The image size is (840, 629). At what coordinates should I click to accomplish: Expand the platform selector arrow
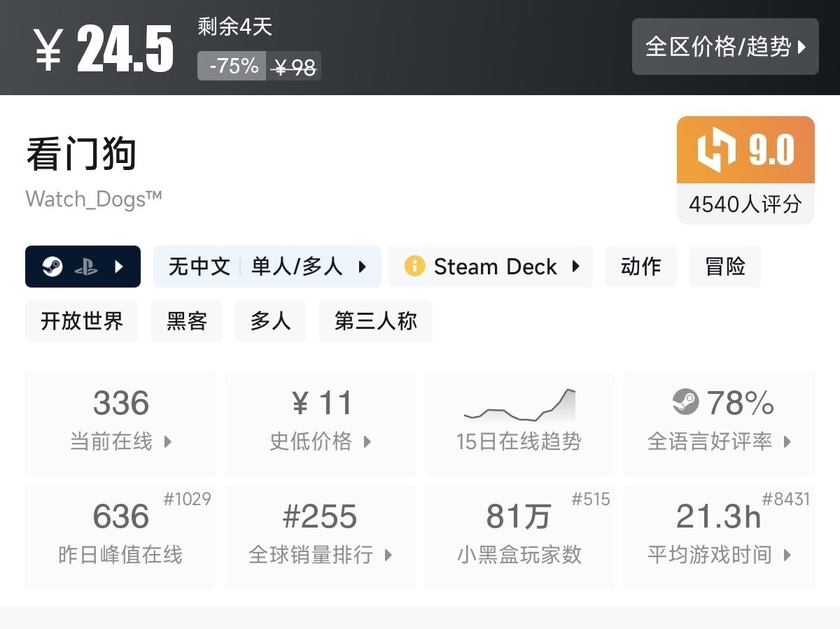pyautogui.click(x=119, y=267)
